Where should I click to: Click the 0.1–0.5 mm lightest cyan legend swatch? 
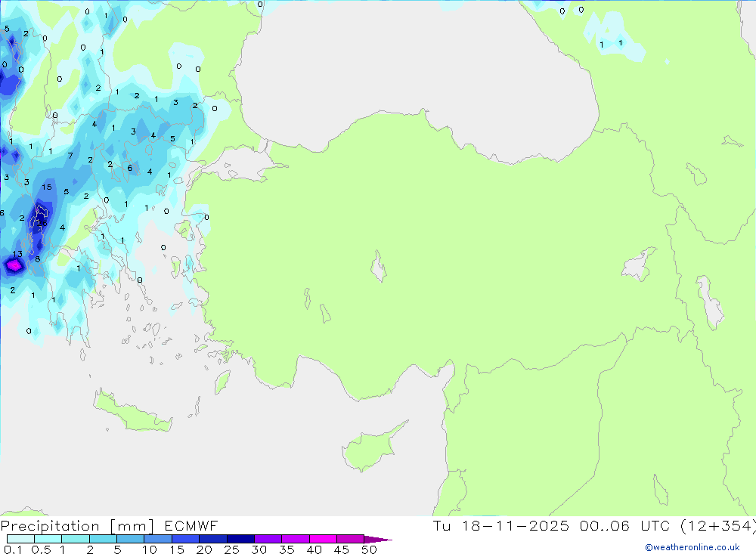click(x=20, y=539)
